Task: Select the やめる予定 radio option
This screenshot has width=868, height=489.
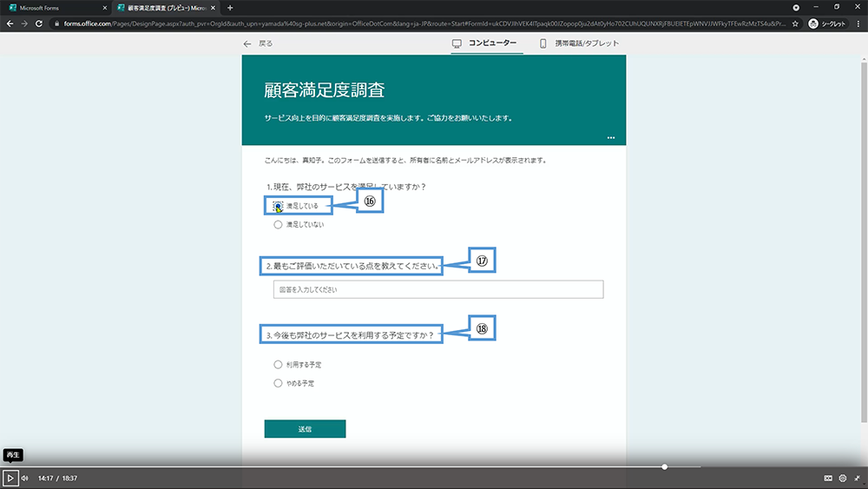Action: click(278, 383)
